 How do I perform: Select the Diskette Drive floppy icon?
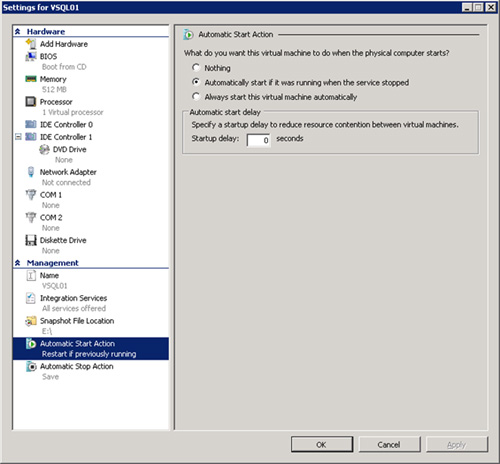pyautogui.click(x=31, y=240)
